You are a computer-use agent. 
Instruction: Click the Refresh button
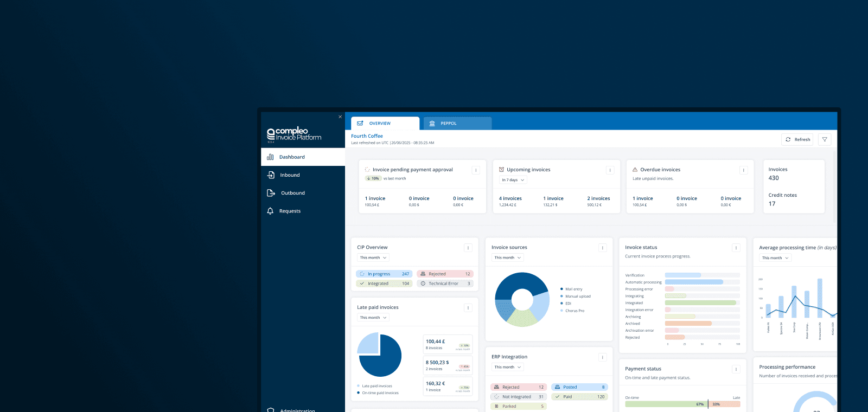click(x=797, y=139)
